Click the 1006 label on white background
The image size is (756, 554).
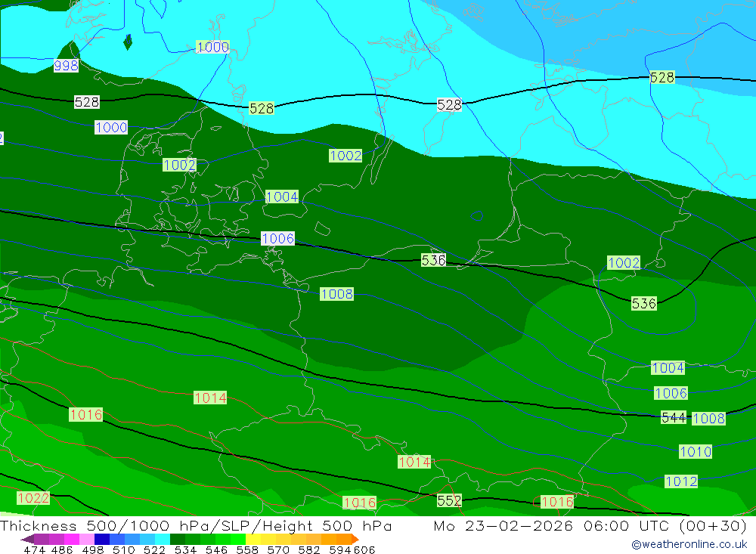tap(277, 239)
